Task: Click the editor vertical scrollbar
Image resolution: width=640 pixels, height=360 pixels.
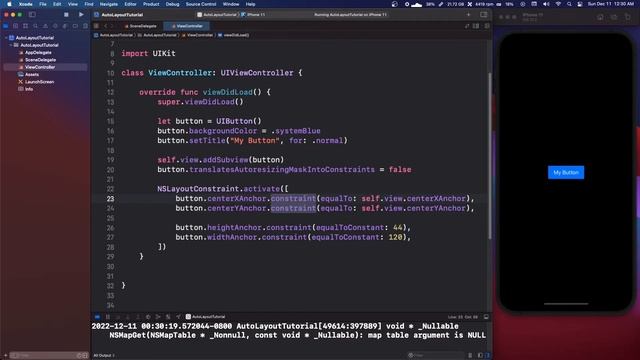Action: coord(489,156)
